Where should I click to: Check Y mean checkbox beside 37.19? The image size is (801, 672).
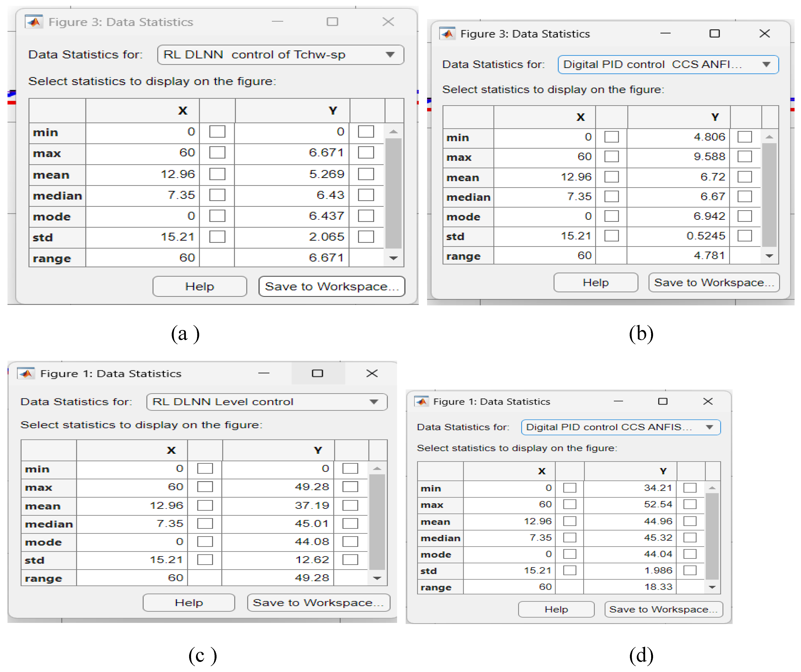[x=350, y=505]
